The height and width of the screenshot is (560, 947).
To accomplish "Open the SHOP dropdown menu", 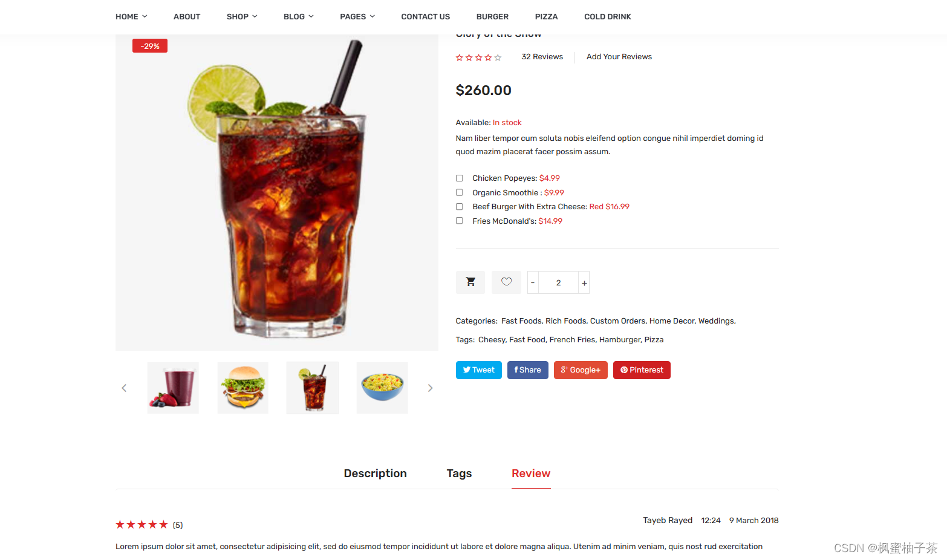I will coord(242,17).
